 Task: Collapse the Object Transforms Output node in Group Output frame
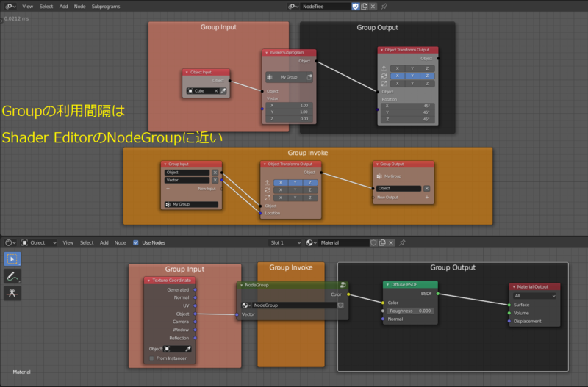pyautogui.click(x=381, y=50)
